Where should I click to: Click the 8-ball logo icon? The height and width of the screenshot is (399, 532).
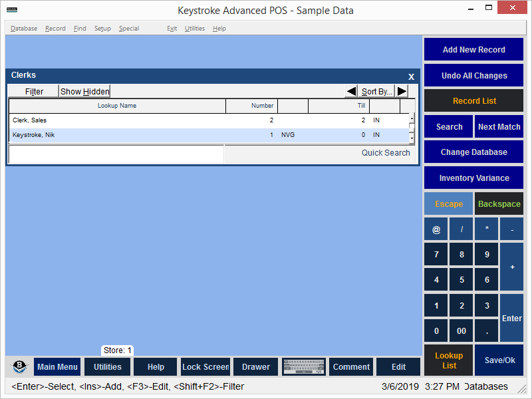(x=19, y=367)
